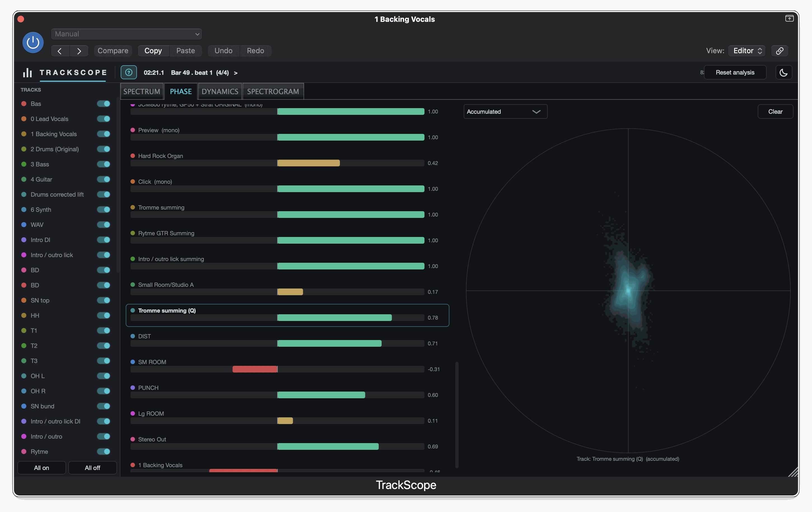812x512 pixels.
Task: Open the Accumulated mode dropdown
Action: pos(505,112)
